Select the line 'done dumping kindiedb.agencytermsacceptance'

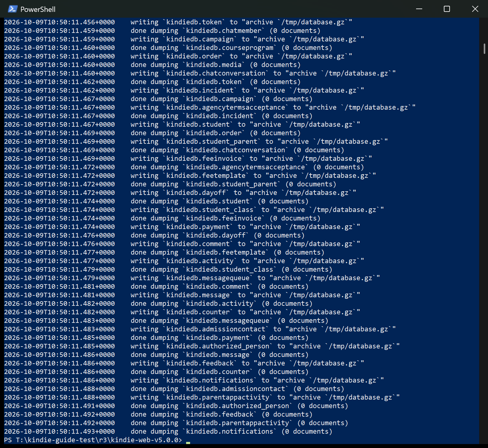pyautogui.click(x=184, y=167)
